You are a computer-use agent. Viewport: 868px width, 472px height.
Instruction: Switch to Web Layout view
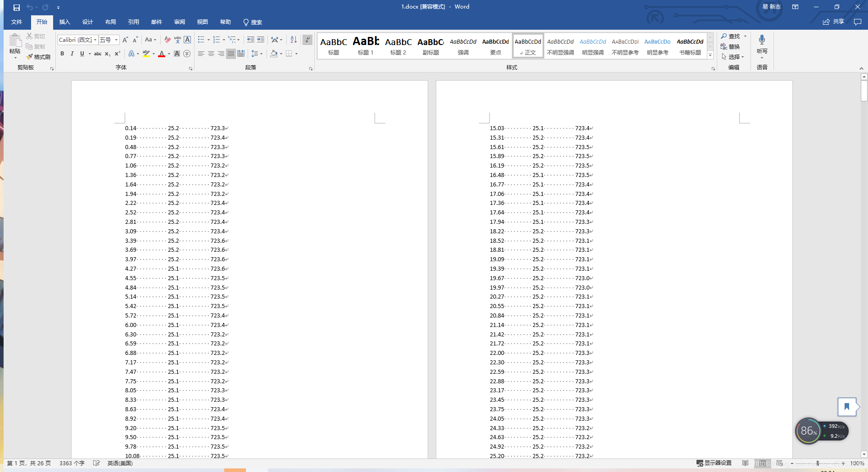click(780, 463)
